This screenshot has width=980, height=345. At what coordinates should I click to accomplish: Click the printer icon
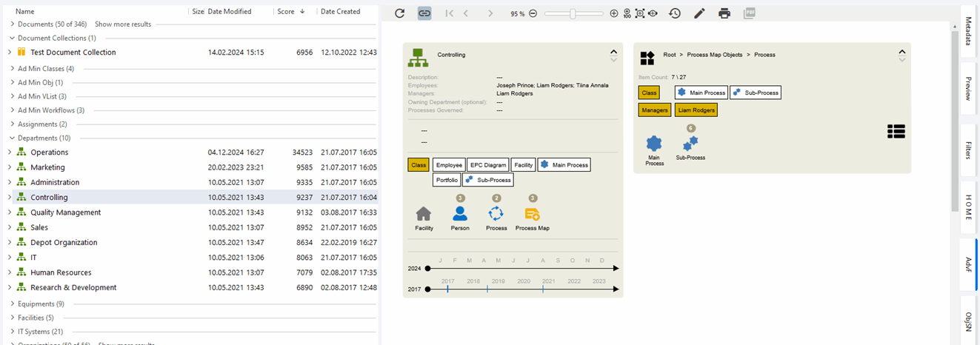(724, 13)
